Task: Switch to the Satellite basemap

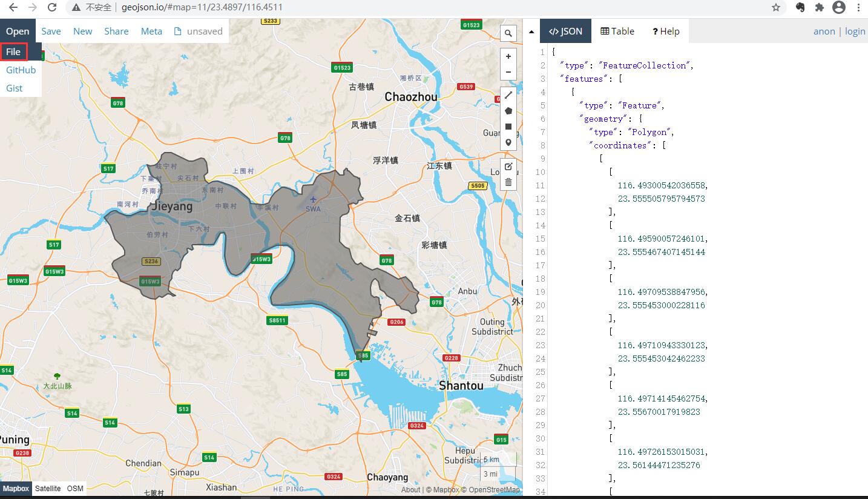Action: [x=48, y=488]
